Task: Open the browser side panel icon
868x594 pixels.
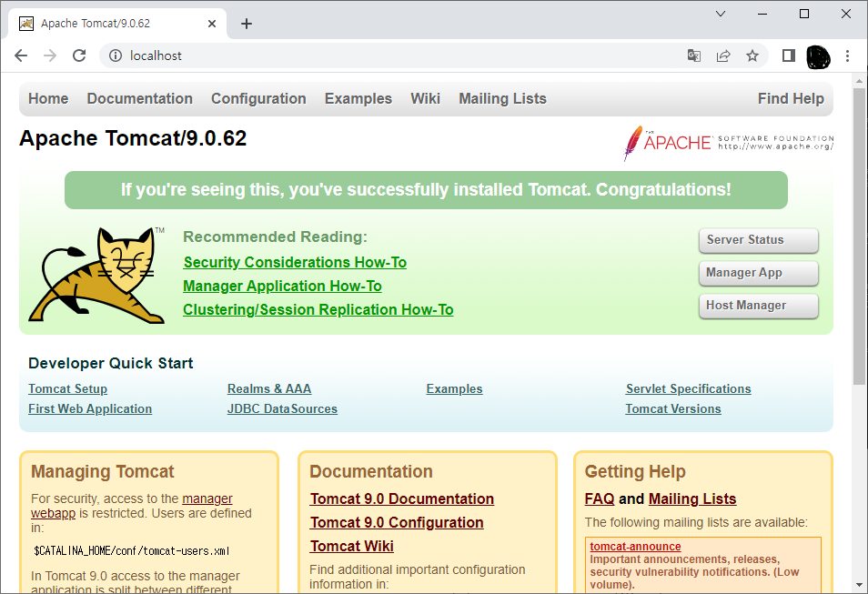Action: point(788,55)
